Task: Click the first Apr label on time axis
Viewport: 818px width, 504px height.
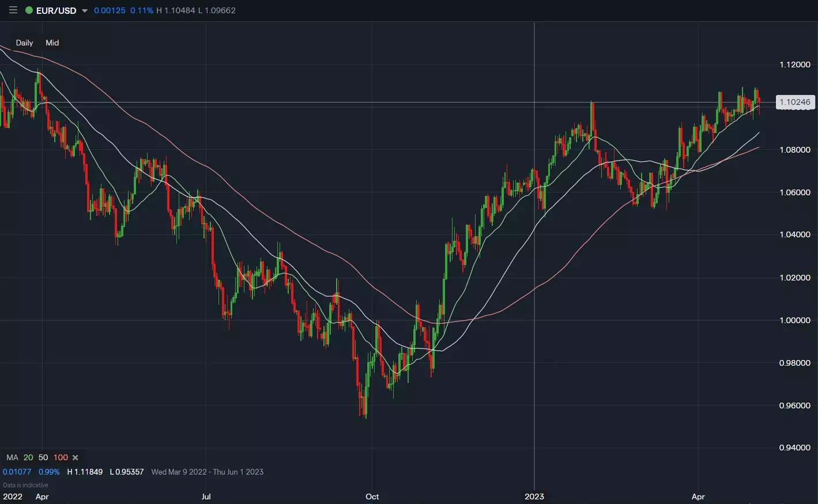Action: (42, 497)
